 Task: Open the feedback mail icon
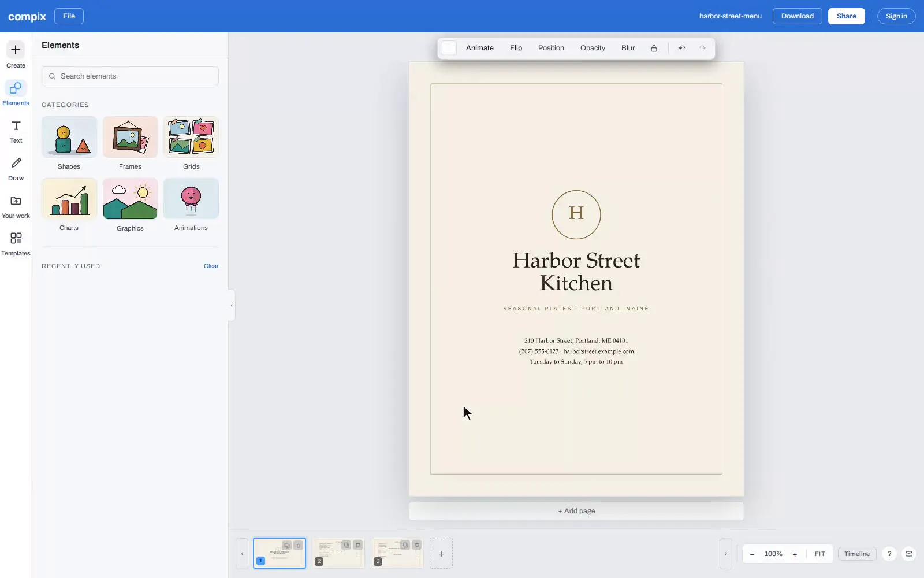coord(909,554)
